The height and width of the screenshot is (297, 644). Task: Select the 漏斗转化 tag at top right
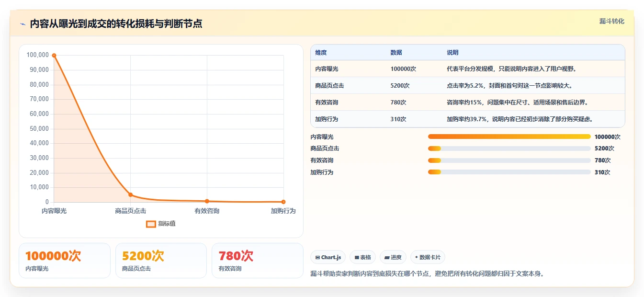tap(612, 21)
